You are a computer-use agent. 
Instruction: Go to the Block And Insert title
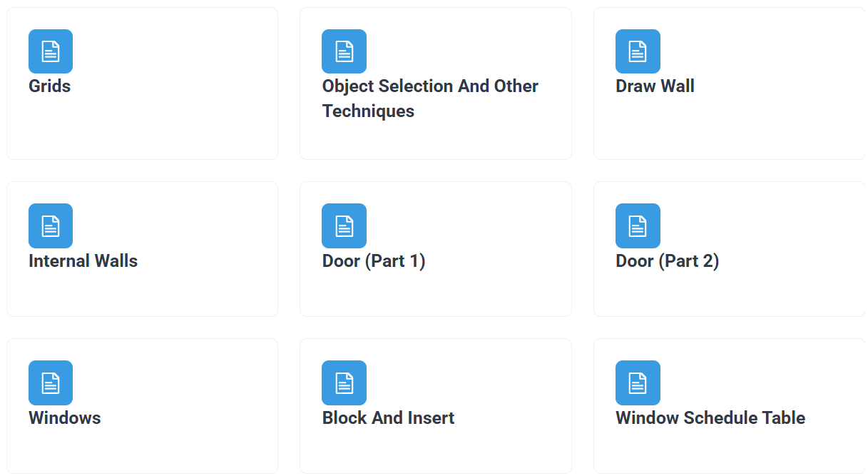pyautogui.click(x=388, y=418)
